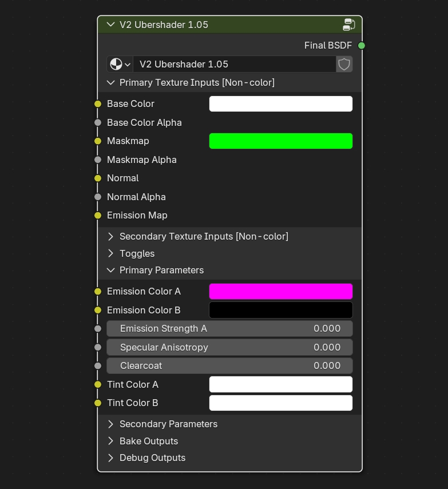448x489 pixels.
Task: Click the Emission Color B input socket
Action: tap(98, 310)
